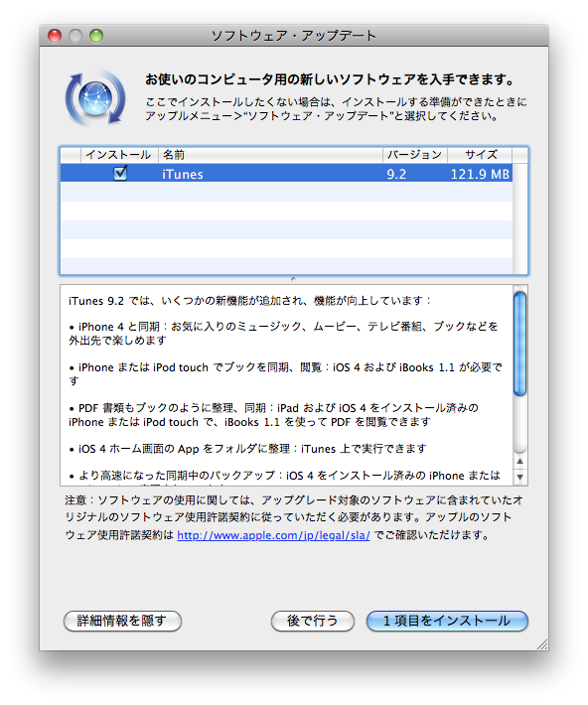Click the split pane divider handle
Viewport: 588px width, 705px height.
pyautogui.click(x=293, y=279)
